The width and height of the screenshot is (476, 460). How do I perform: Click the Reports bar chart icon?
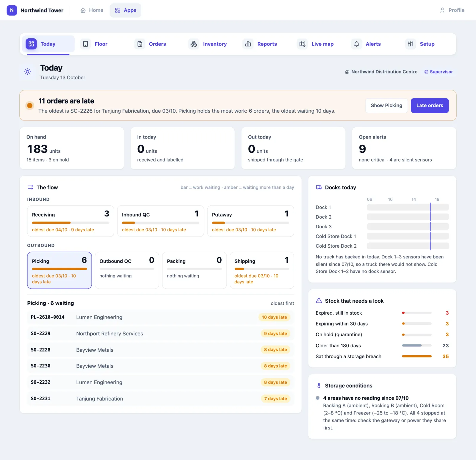[248, 44]
